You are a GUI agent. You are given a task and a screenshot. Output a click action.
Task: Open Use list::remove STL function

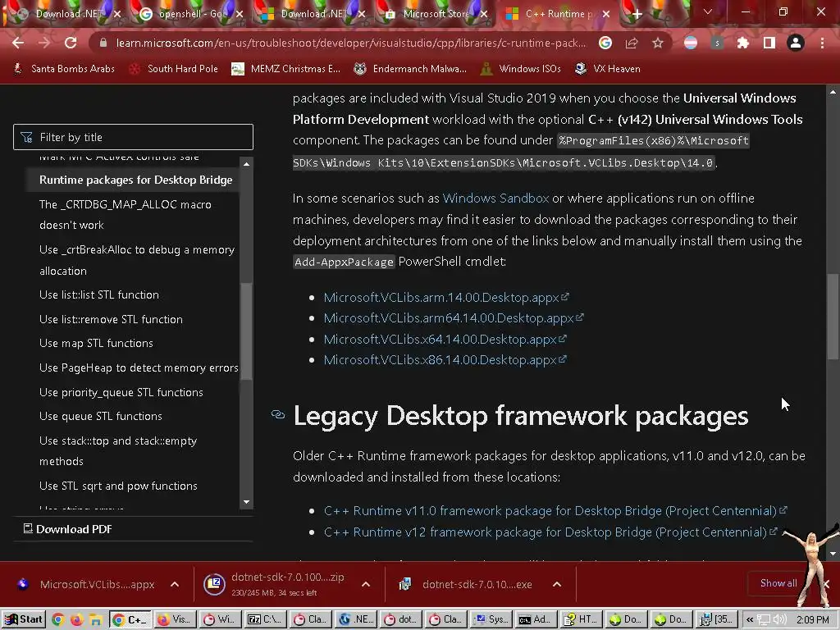click(x=111, y=319)
